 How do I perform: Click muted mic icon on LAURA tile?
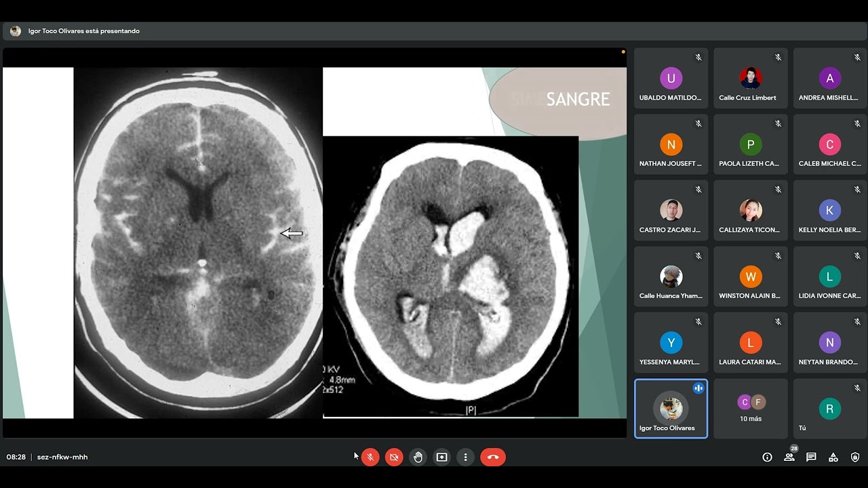tap(778, 322)
